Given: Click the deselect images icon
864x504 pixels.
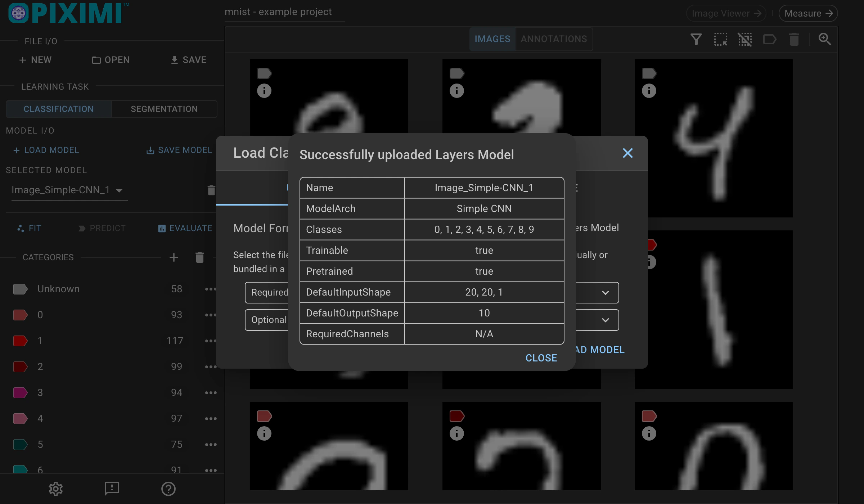Looking at the screenshot, I should coord(745,39).
